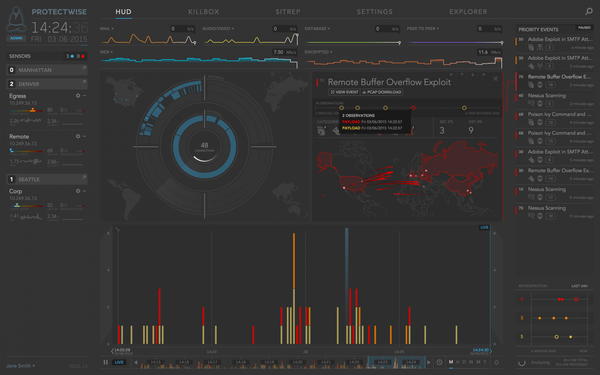Screen dimensions: 600x375
Task: Toggle the LIVE mode button
Action: (x=119, y=362)
